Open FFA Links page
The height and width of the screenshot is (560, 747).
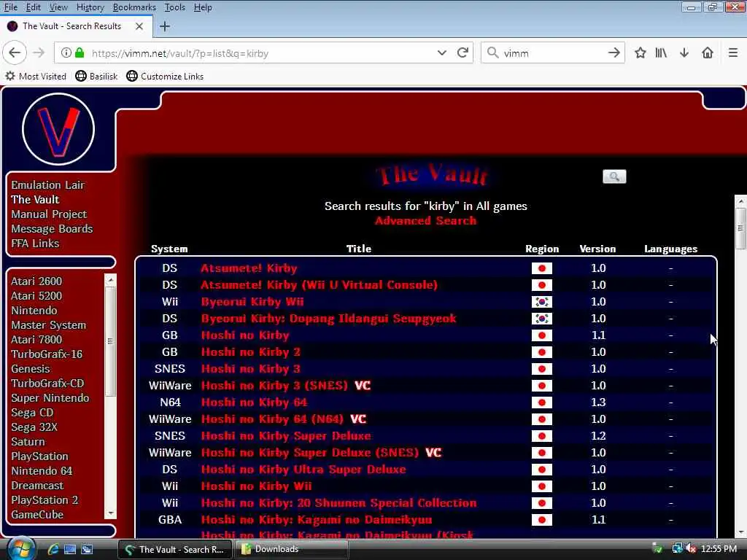click(35, 244)
